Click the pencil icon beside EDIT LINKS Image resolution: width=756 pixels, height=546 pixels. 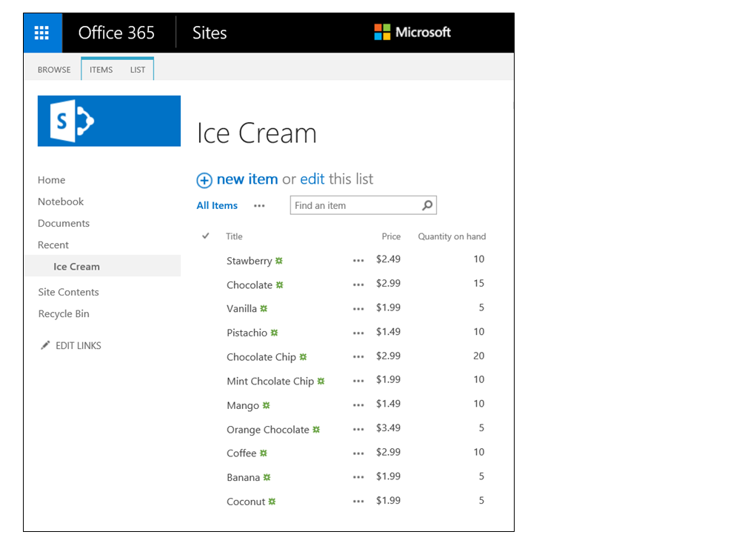(x=45, y=345)
